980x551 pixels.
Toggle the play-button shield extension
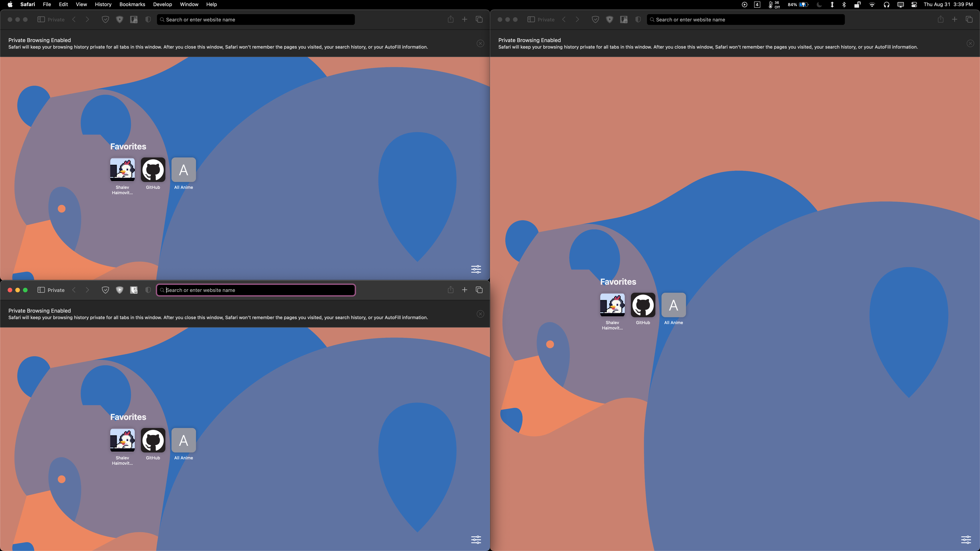[119, 290]
